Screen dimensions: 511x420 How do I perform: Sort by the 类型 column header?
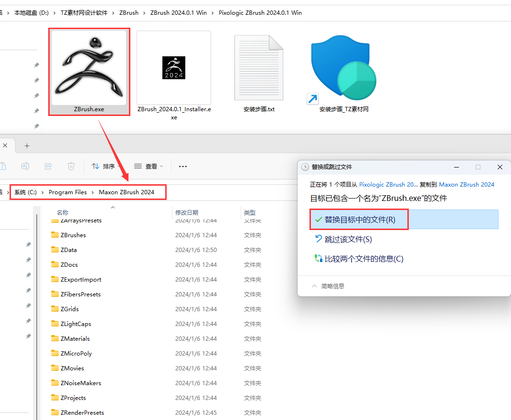tap(250, 212)
